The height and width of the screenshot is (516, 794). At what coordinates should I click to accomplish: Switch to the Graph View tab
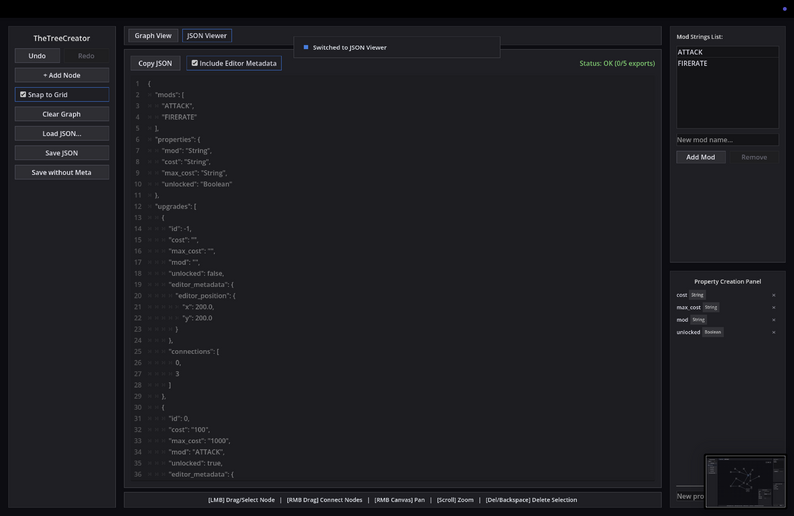point(153,35)
